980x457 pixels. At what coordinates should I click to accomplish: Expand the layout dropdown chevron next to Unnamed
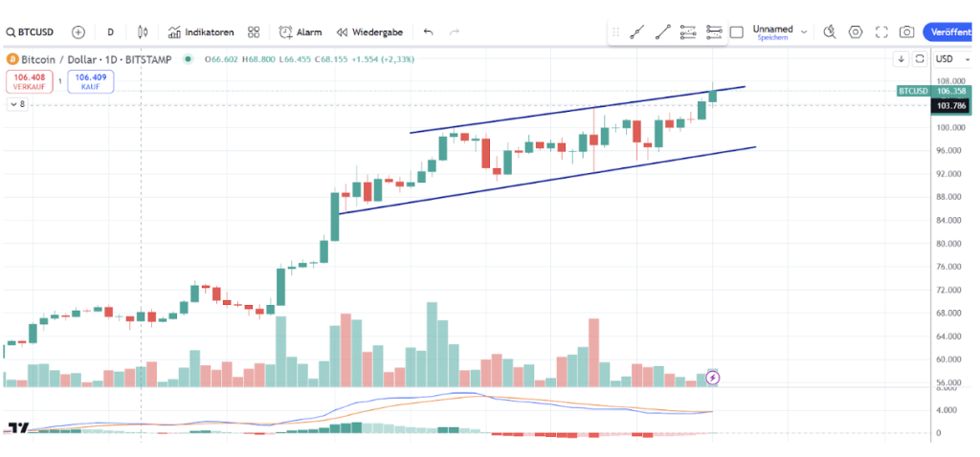click(x=804, y=32)
